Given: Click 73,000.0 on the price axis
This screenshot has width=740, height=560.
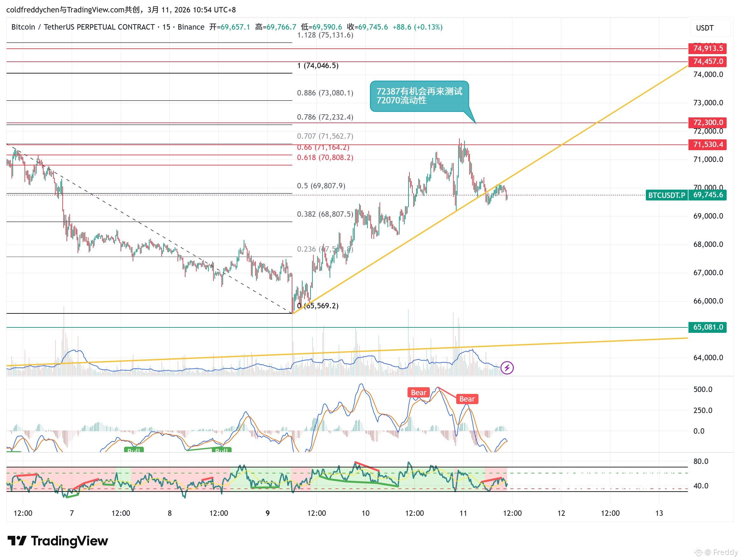Looking at the screenshot, I should (708, 103).
